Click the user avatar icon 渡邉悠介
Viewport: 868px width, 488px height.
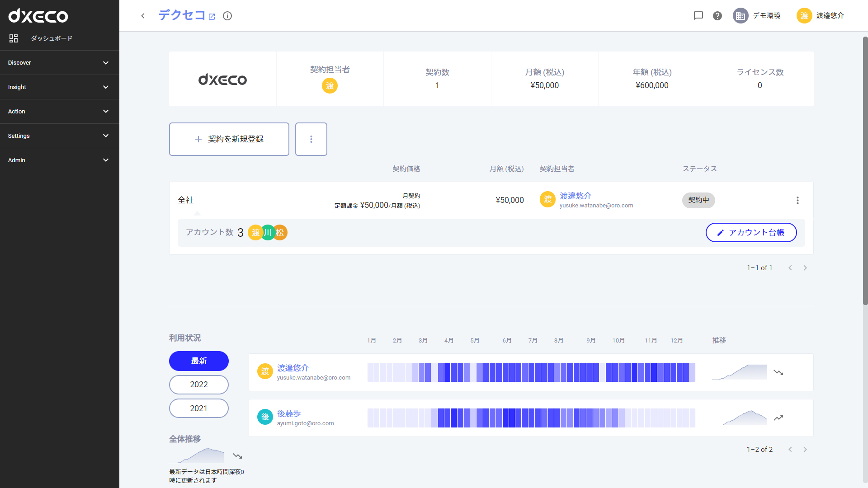pos(805,16)
